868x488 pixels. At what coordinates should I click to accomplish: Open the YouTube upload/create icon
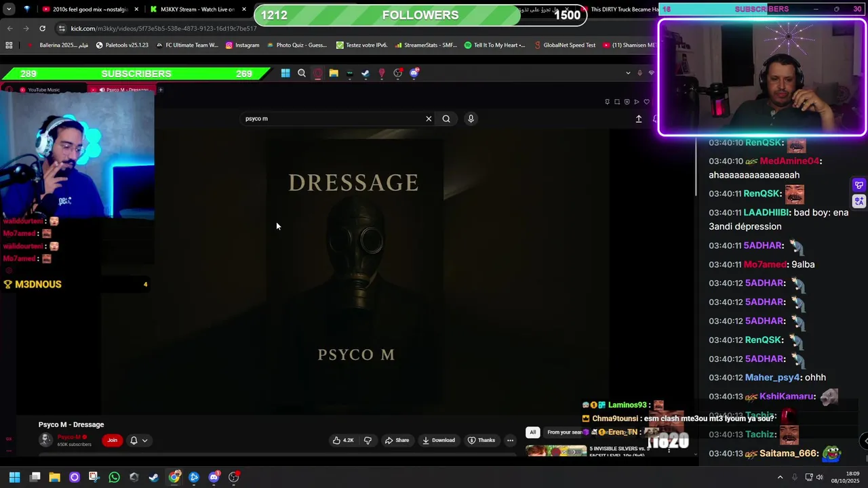638,119
